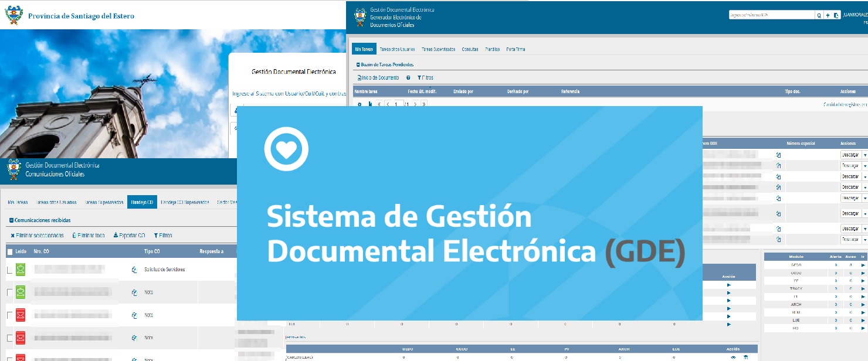Click Eliminar todo button
Image resolution: width=868 pixels, height=361 pixels.
pos(89,236)
